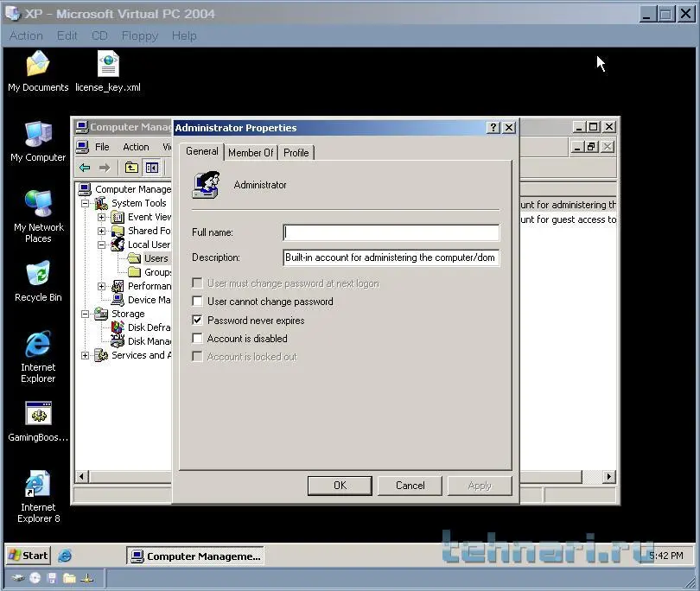This screenshot has height=591, width=700.
Task: Close the Administrator Properties dialog
Action: coord(508,128)
